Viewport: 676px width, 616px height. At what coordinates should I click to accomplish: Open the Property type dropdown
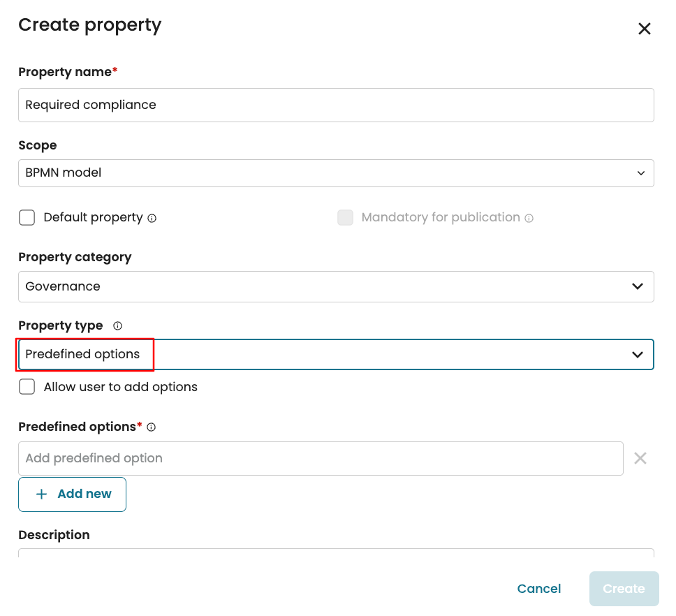pyautogui.click(x=335, y=354)
